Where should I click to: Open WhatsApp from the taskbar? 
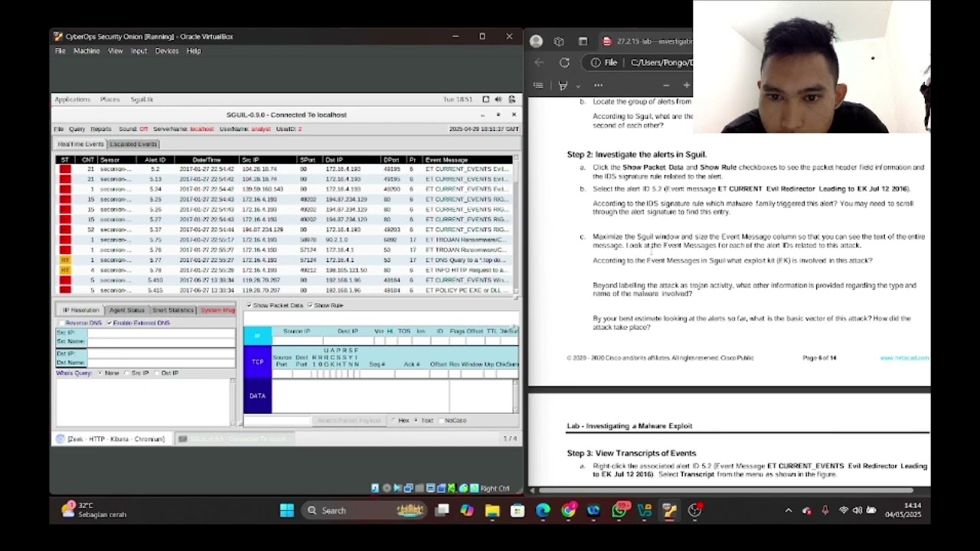pos(619,510)
